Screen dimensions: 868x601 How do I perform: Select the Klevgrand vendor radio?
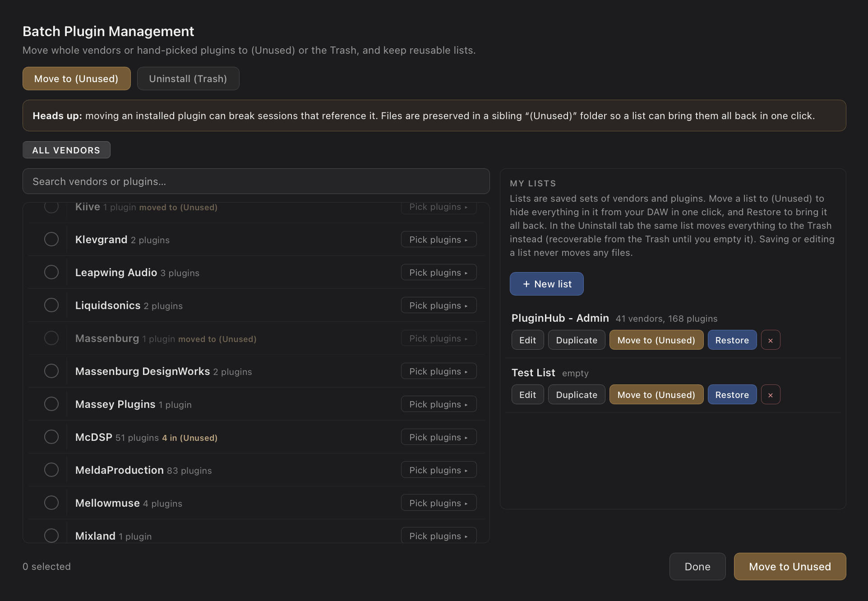51,239
